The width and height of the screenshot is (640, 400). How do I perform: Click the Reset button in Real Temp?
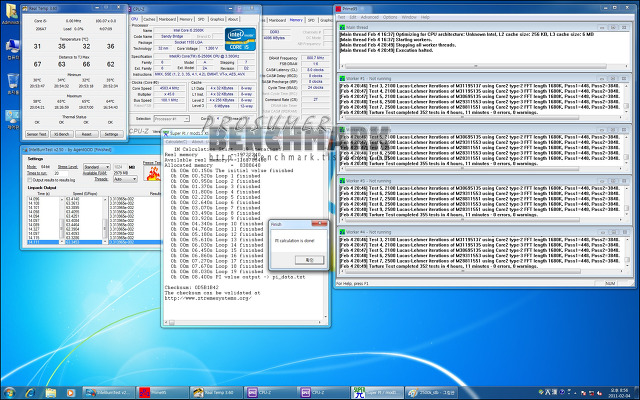click(87, 134)
